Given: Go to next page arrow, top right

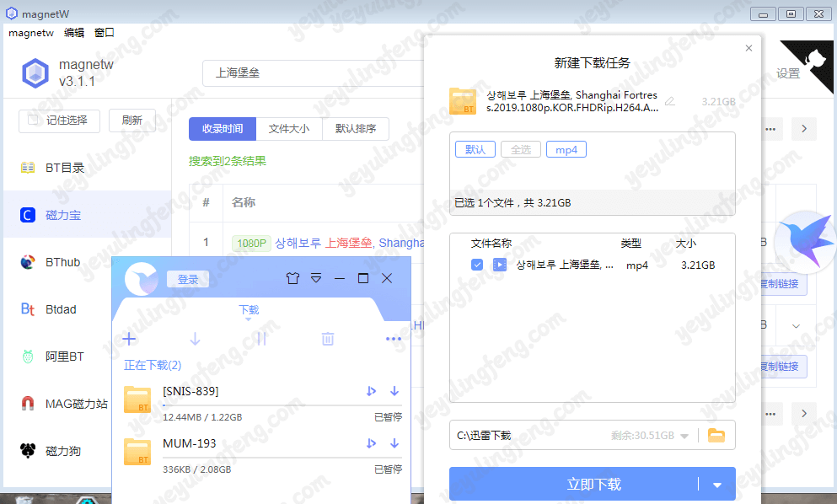Looking at the screenshot, I should (x=804, y=129).
